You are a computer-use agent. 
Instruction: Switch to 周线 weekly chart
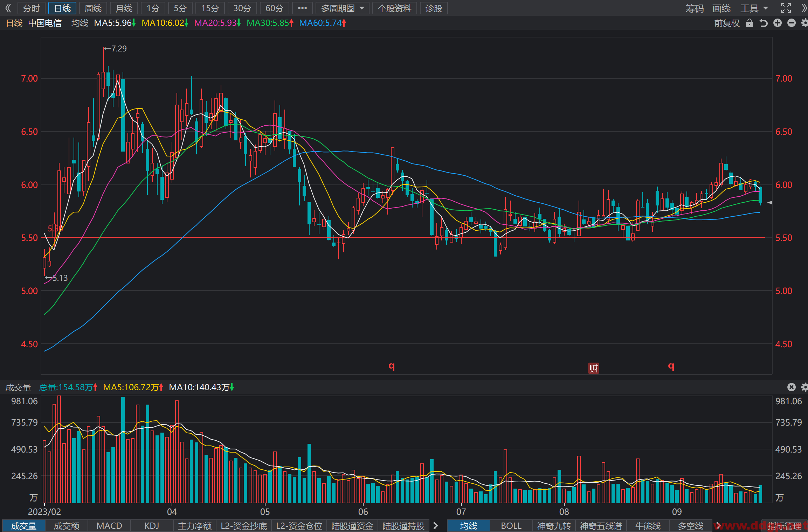[x=93, y=8]
